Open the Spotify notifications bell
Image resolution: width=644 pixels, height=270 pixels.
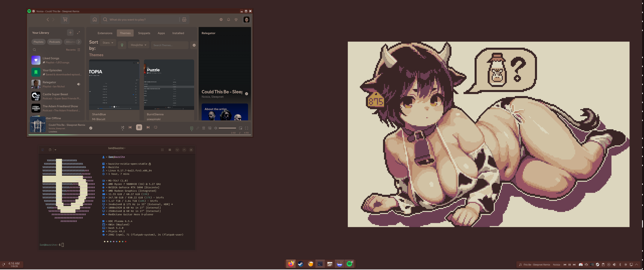click(229, 19)
